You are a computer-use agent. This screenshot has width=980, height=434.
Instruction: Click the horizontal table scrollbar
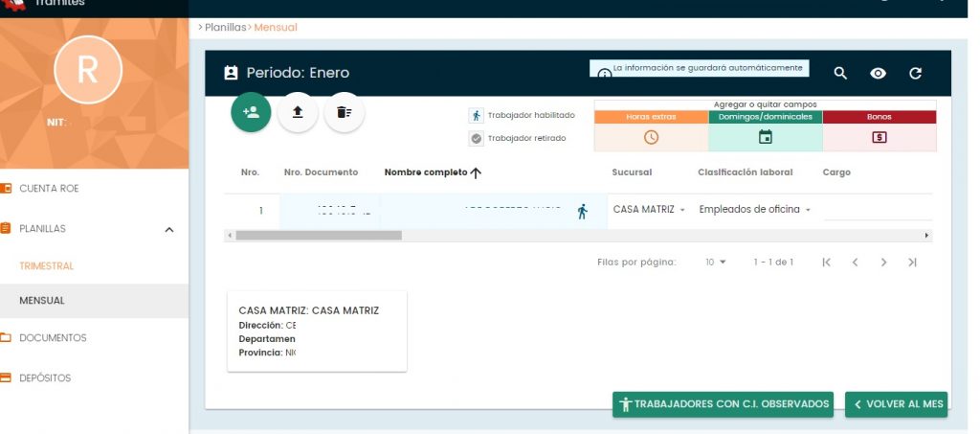pos(318,235)
